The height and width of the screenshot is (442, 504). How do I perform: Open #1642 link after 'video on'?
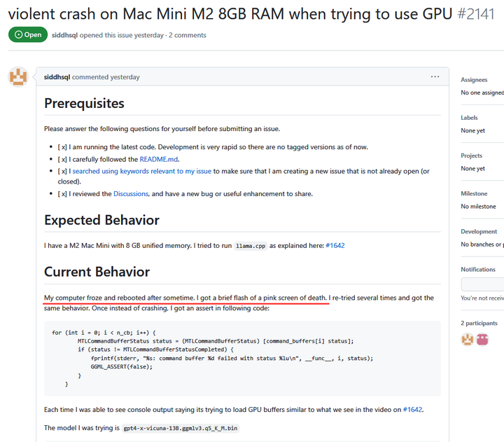412,410
